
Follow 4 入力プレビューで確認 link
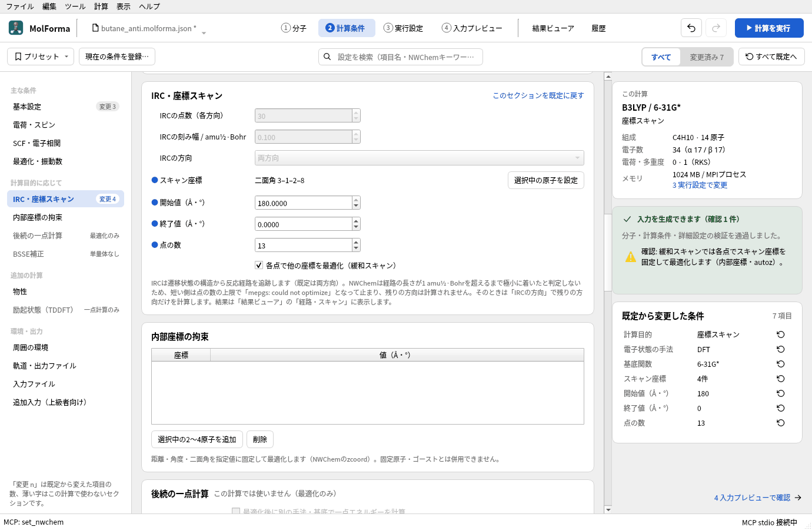[x=758, y=498]
